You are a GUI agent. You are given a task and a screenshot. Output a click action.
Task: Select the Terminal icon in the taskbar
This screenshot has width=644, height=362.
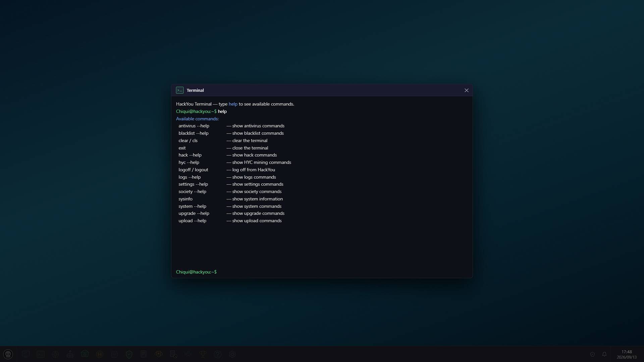tap(41, 354)
